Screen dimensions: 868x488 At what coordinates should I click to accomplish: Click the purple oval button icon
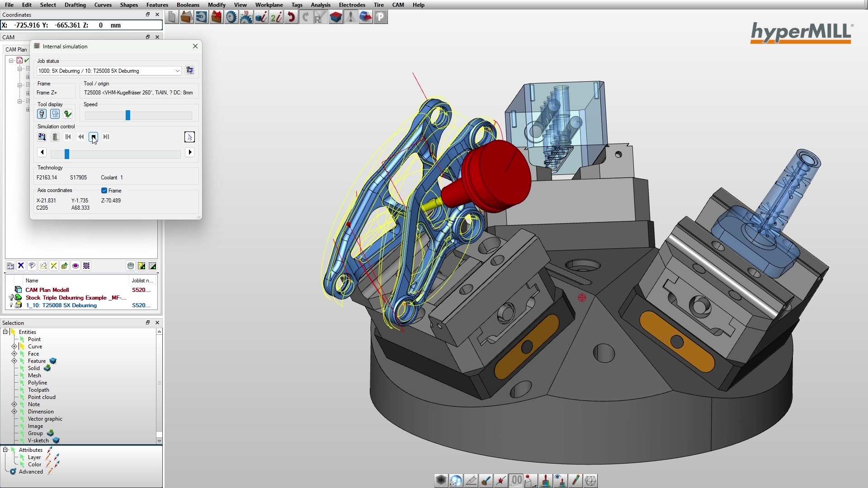(75, 266)
